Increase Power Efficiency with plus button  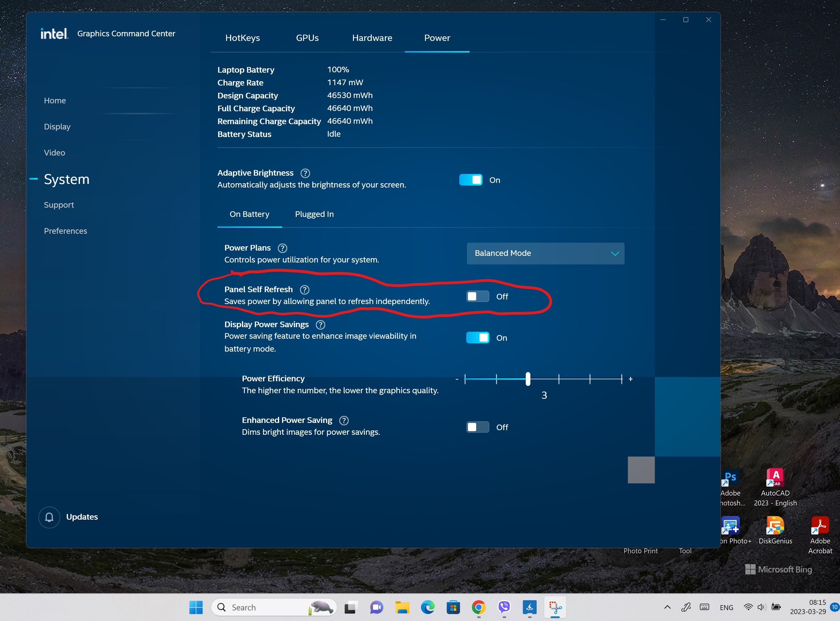tap(630, 379)
